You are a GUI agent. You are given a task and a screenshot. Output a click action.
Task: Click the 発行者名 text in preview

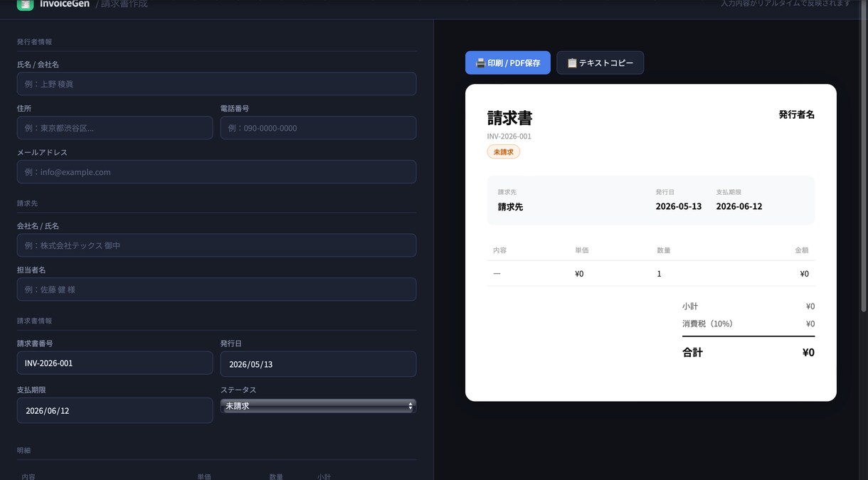[x=796, y=114]
